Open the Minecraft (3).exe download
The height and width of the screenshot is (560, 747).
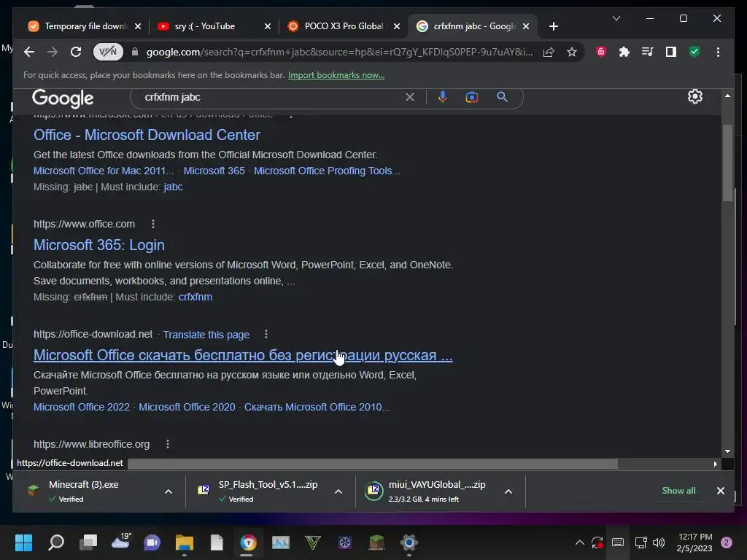tap(83, 491)
